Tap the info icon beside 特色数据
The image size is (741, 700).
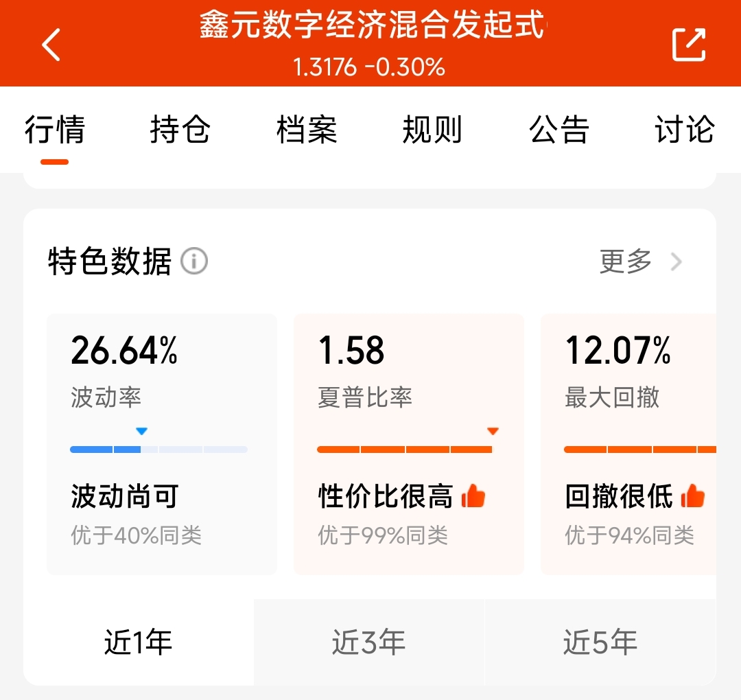(194, 261)
